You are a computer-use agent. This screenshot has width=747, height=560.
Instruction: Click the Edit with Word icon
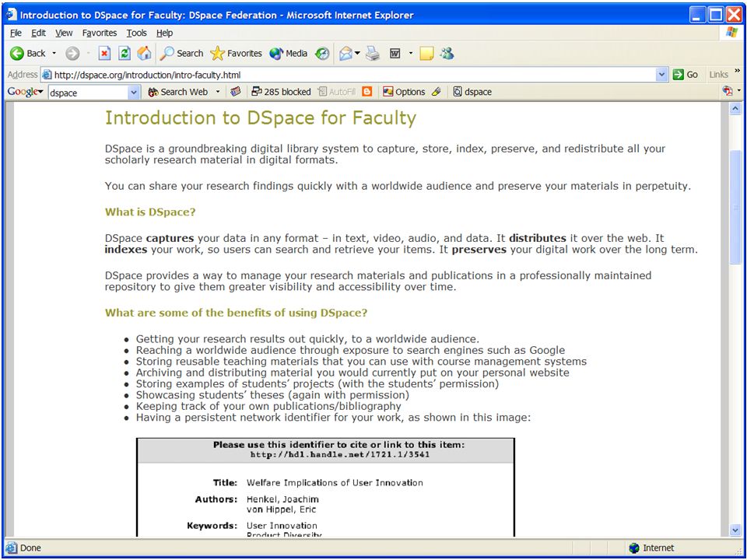pos(395,54)
